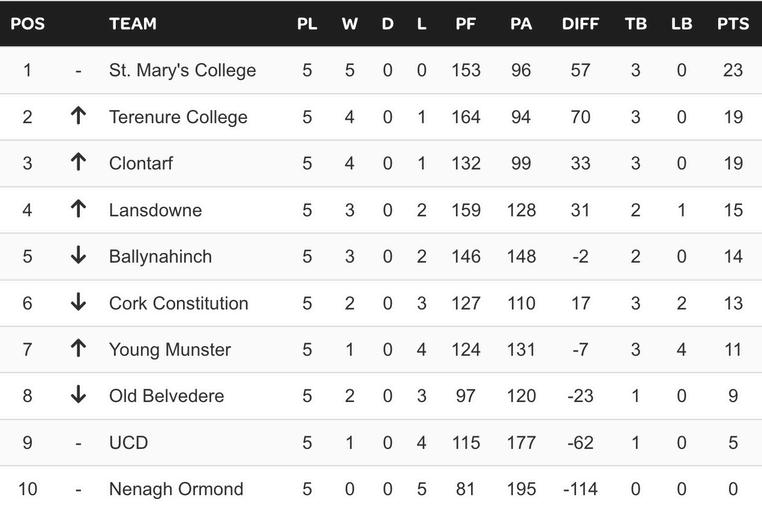The width and height of the screenshot is (762, 512).
Task: Sort table by PTS column header
Action: pos(733,24)
